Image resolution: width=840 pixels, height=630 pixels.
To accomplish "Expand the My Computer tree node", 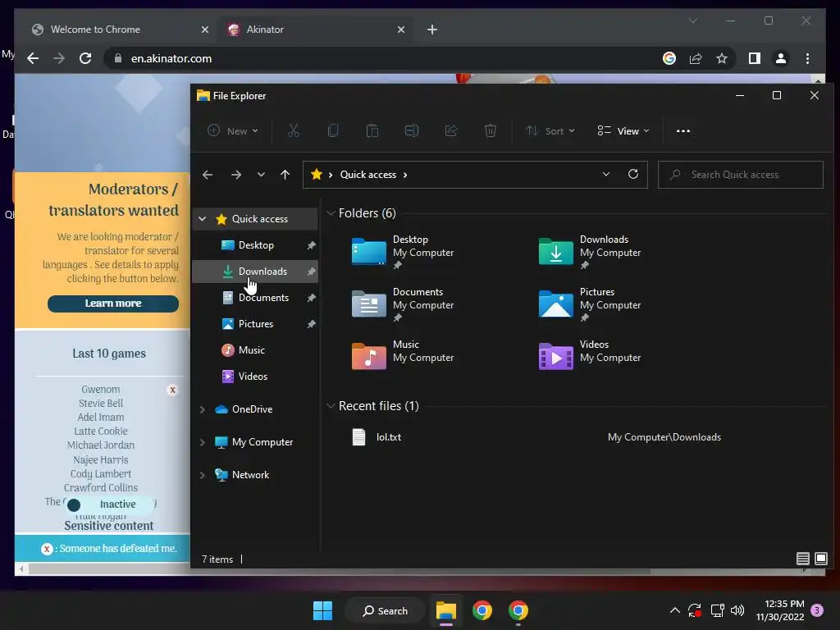I will point(202,442).
